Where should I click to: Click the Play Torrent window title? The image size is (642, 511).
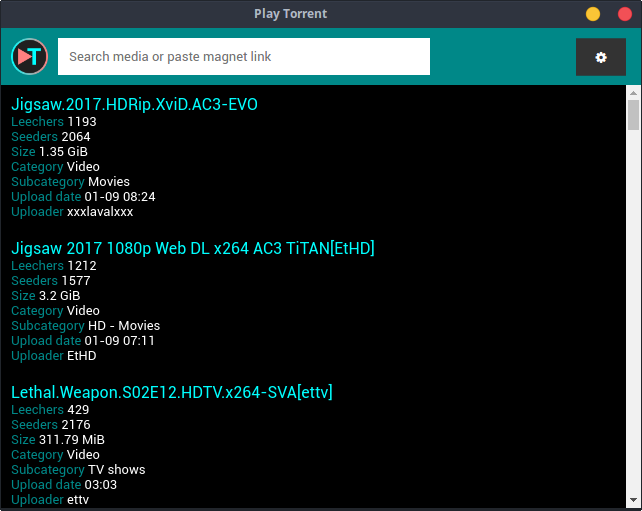click(290, 14)
